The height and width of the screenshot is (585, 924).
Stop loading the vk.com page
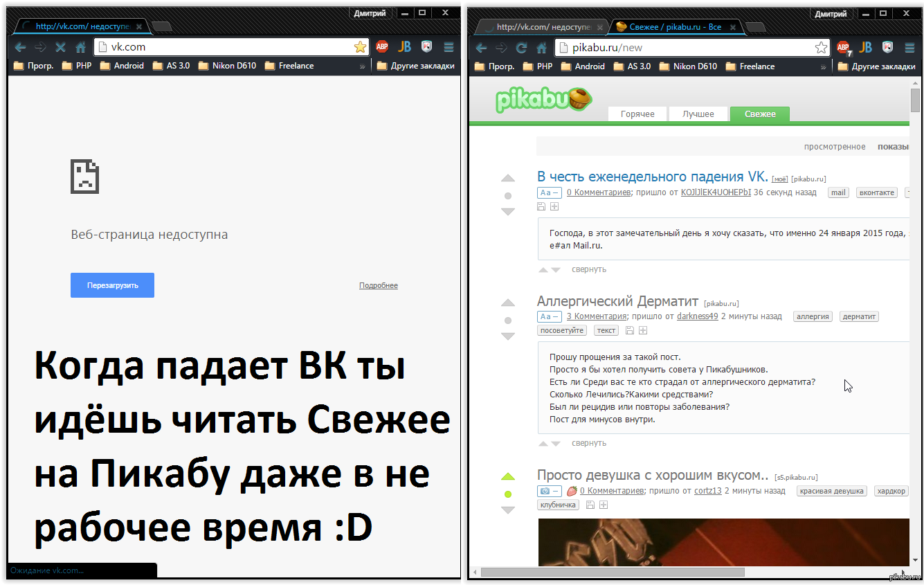click(x=60, y=47)
